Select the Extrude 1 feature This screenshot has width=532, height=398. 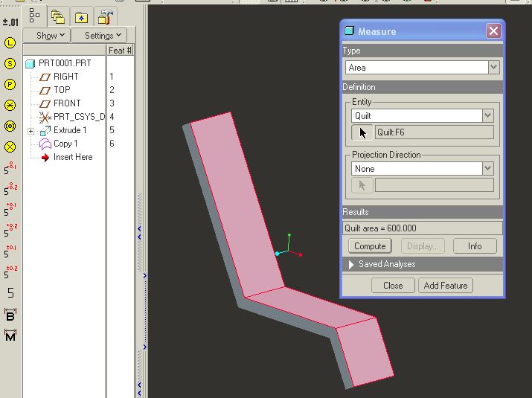[x=63, y=130]
